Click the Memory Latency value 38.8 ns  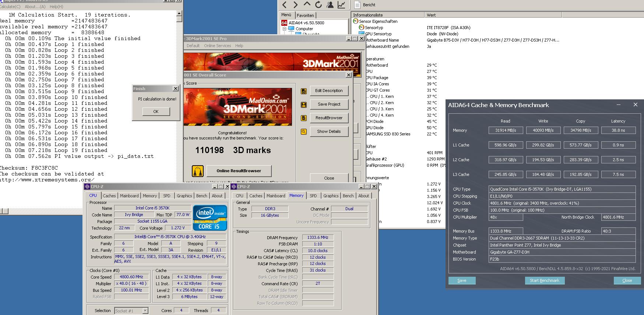(618, 130)
